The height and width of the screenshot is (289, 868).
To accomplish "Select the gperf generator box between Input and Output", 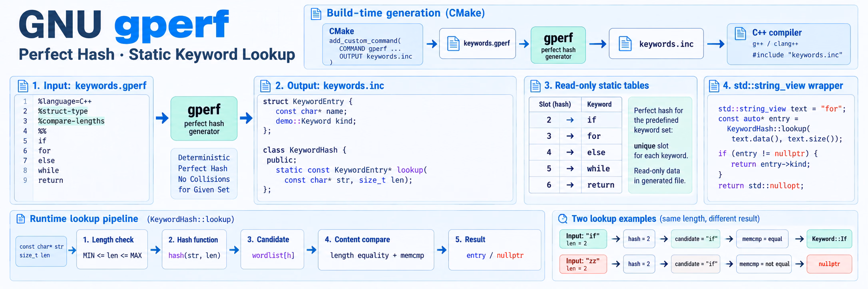I will (204, 119).
